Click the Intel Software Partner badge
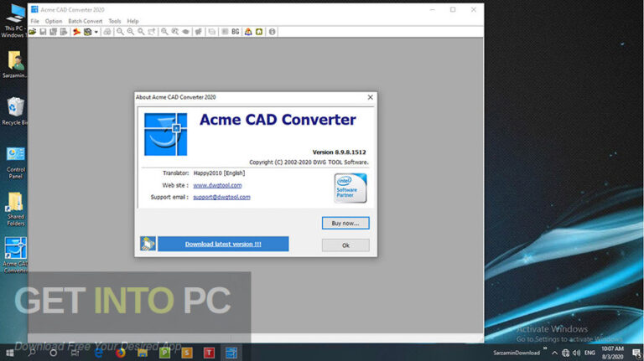The image size is (644, 361). [x=351, y=188]
